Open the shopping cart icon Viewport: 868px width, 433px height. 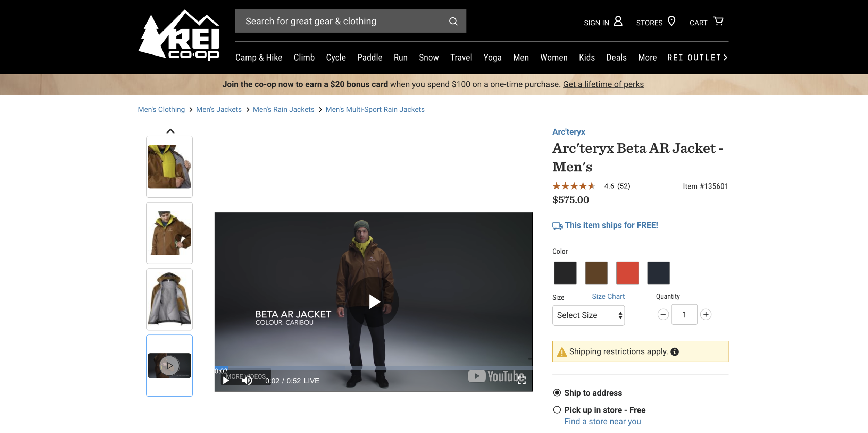point(718,21)
